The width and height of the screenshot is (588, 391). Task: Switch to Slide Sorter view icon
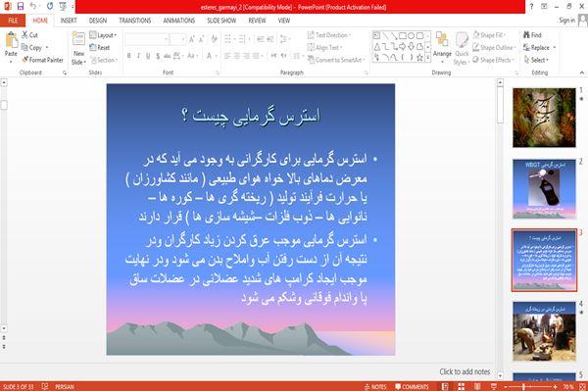coord(462,386)
